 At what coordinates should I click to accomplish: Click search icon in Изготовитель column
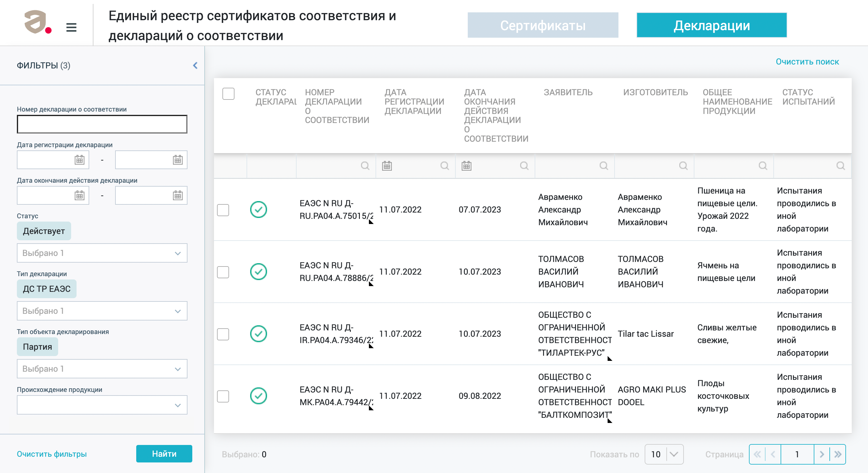coord(683,166)
